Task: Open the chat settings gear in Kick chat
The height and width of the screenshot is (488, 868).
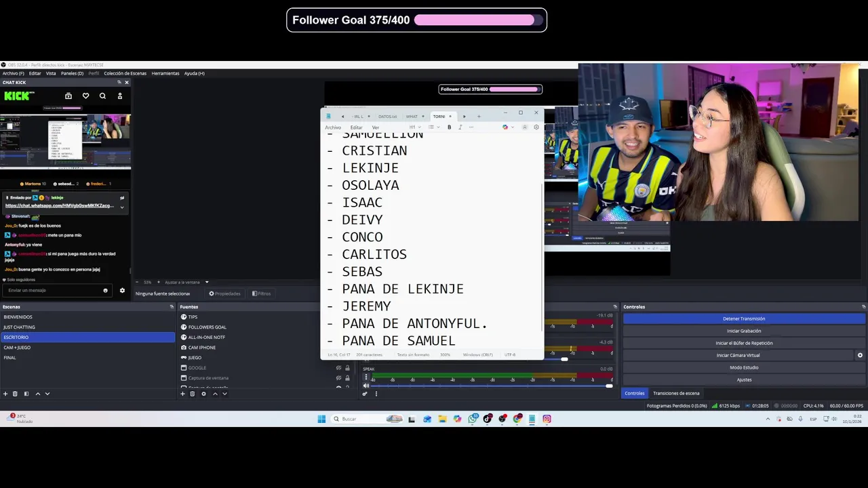Action: pos(122,290)
